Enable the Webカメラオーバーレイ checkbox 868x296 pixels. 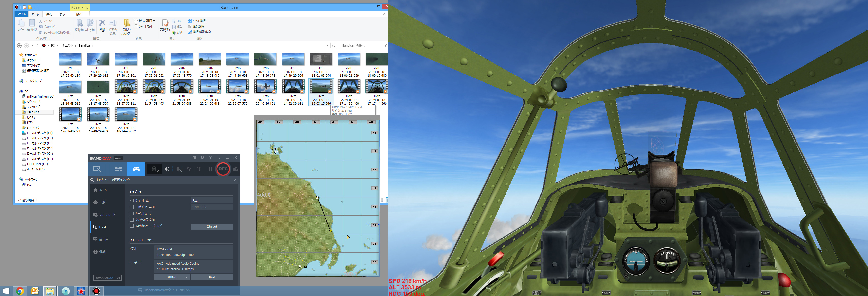point(132,226)
